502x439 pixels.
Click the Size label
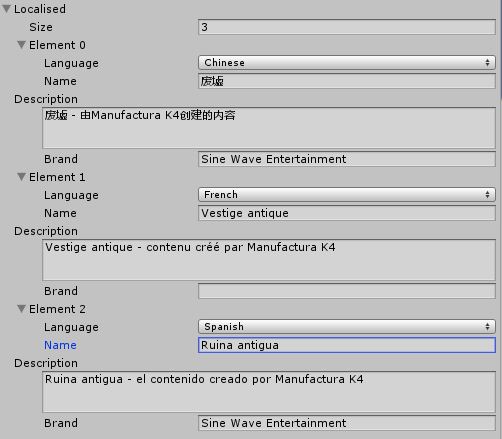(x=41, y=27)
